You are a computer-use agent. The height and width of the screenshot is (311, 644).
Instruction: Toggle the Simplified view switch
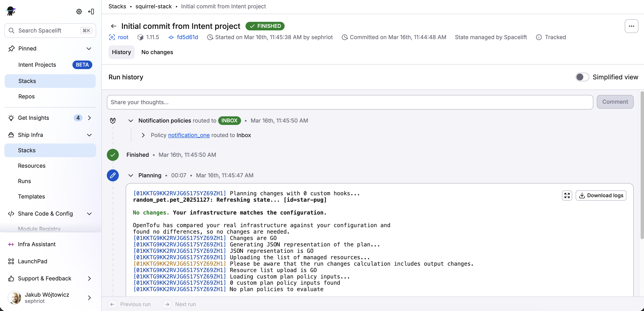coord(582,77)
